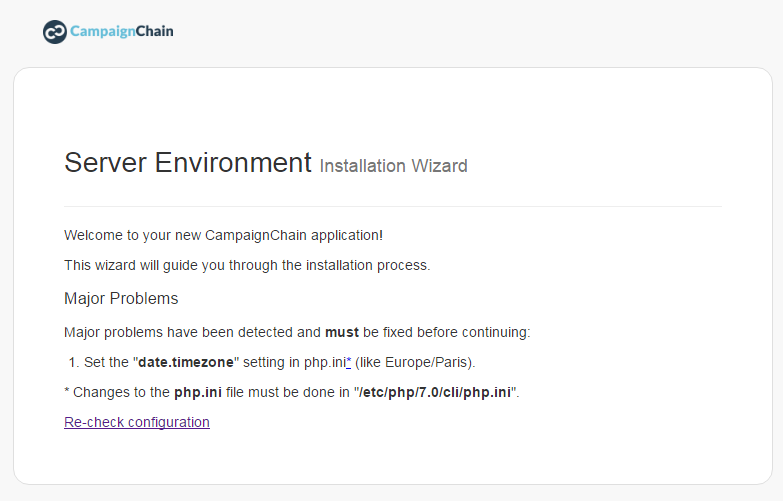Click the 'be fixed before continuing' phrase
The height and width of the screenshot is (501, 783).
coord(444,332)
